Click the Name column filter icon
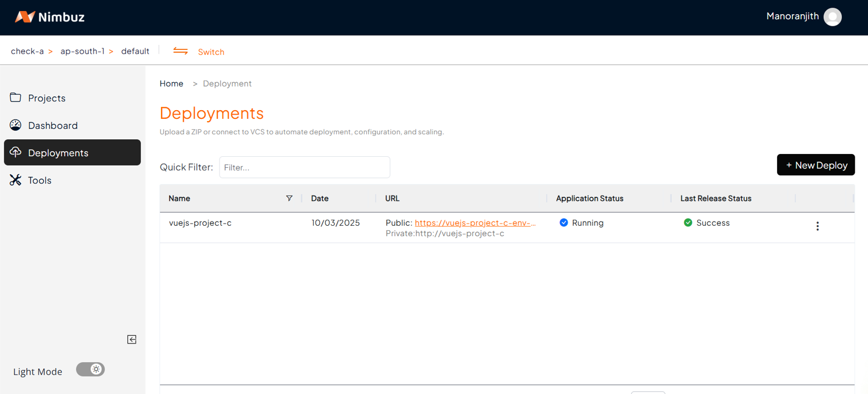Image resolution: width=868 pixels, height=394 pixels. click(x=289, y=198)
